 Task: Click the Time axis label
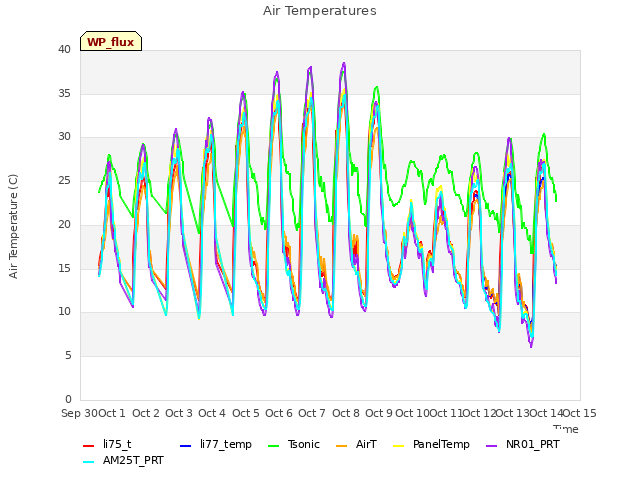coord(566,429)
